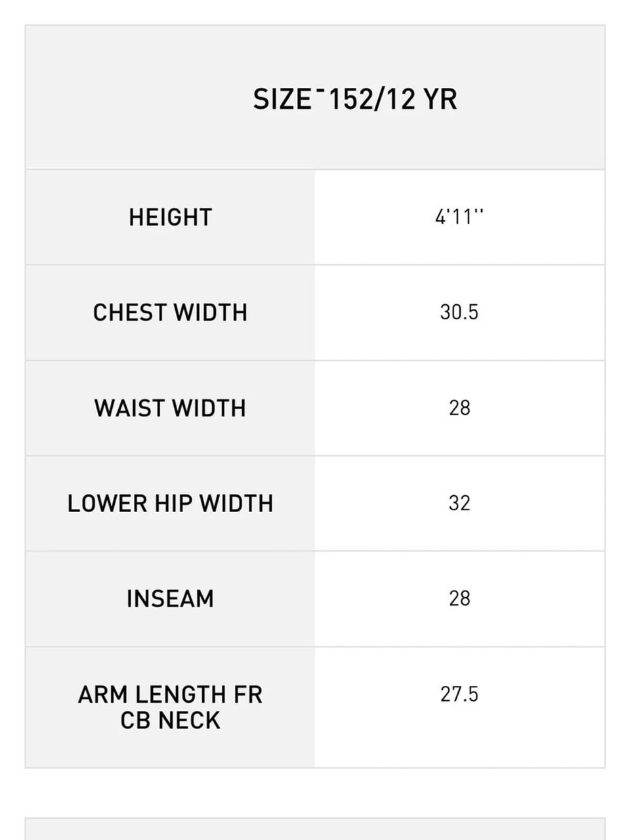The width and height of the screenshot is (630, 840).
Task: Click the 27.5 arm length value
Action: pyautogui.click(x=459, y=694)
